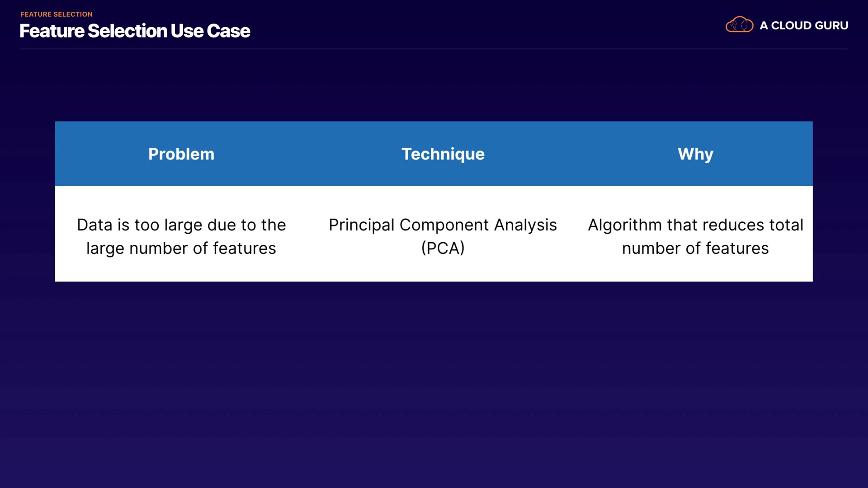
Task: Click the word Case in the slide title
Action: click(228, 31)
